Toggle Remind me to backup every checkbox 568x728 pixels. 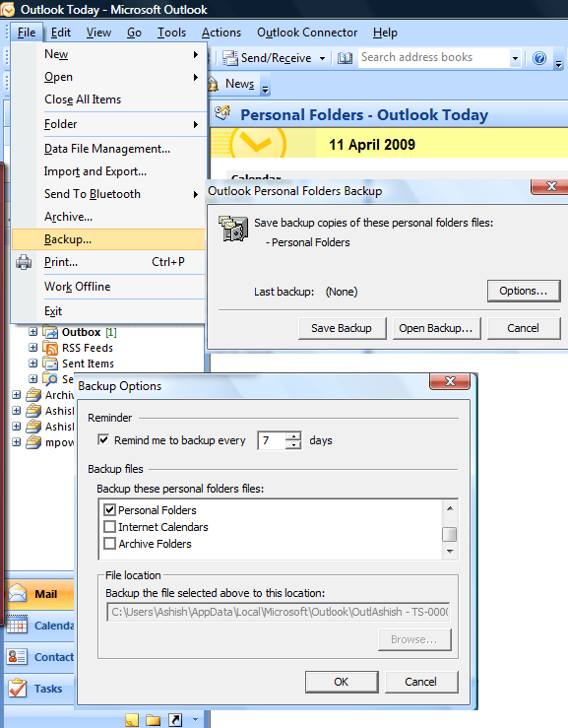coord(103,439)
